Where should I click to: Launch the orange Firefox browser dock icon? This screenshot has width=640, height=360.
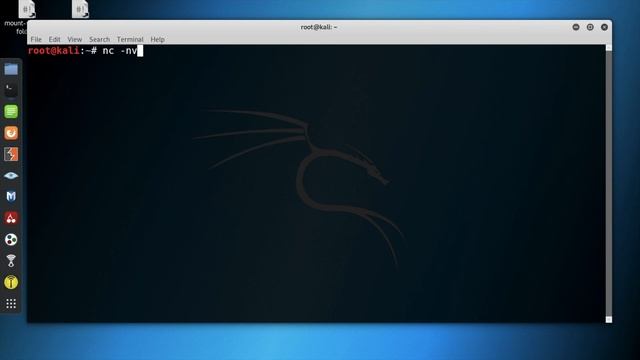pyautogui.click(x=11, y=133)
